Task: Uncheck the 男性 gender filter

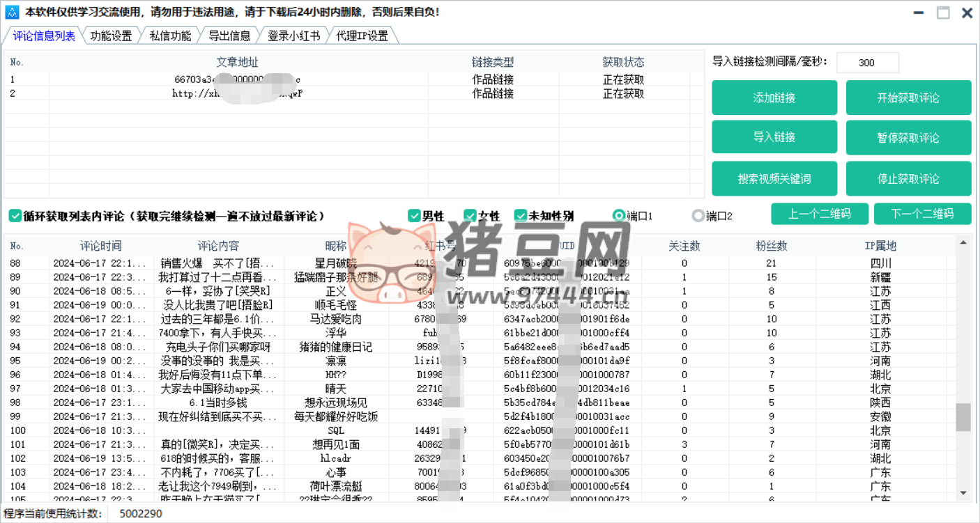Action: point(414,216)
